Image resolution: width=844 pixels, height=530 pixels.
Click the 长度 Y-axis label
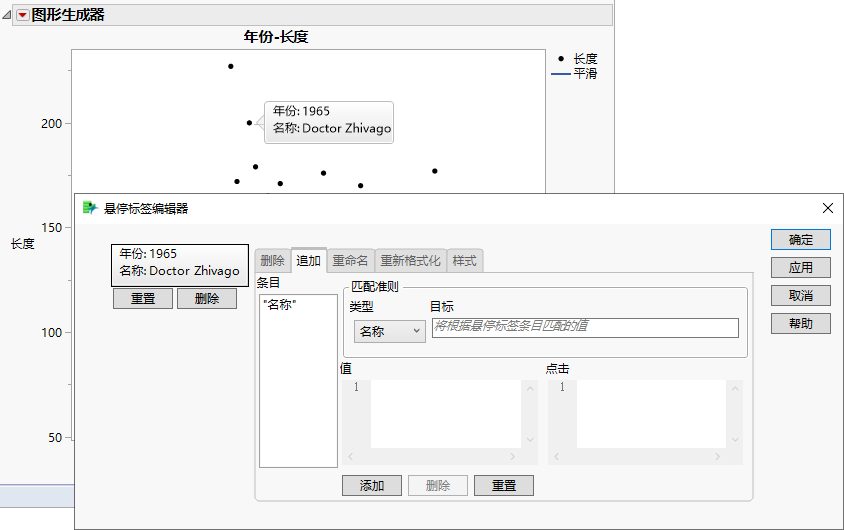click(23, 244)
